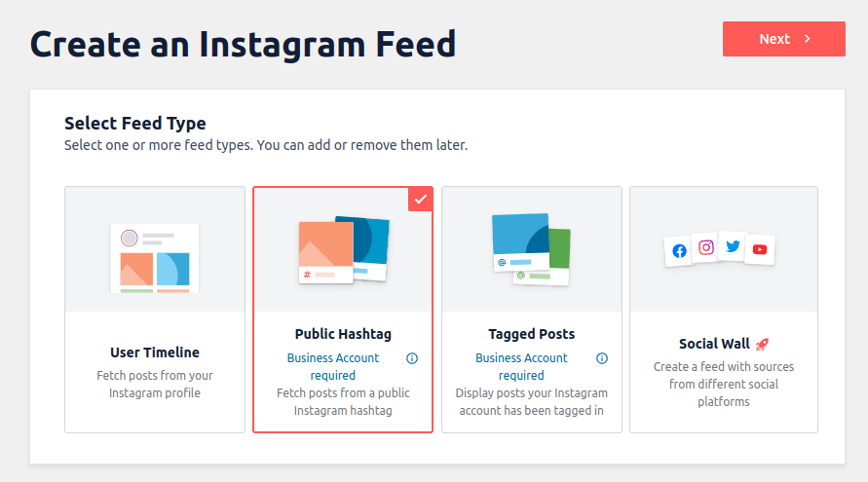
Task: Click the Facebook icon in Social Wall
Action: tap(679, 250)
